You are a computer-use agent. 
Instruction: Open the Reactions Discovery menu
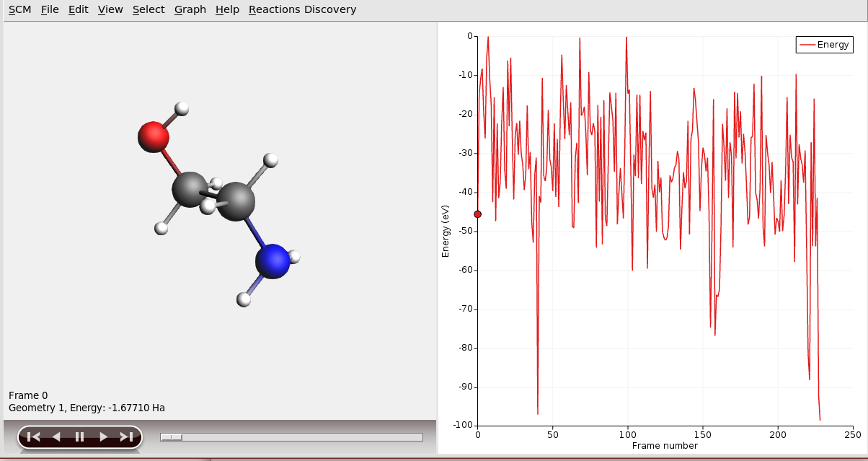tap(302, 9)
